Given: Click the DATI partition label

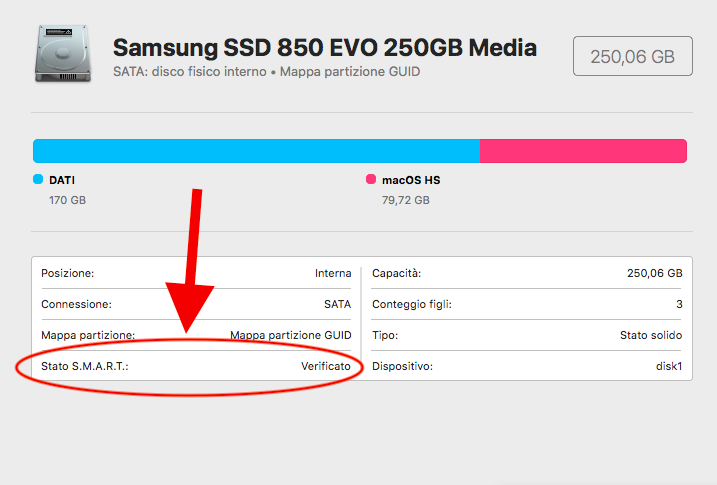Looking at the screenshot, I should (x=62, y=180).
